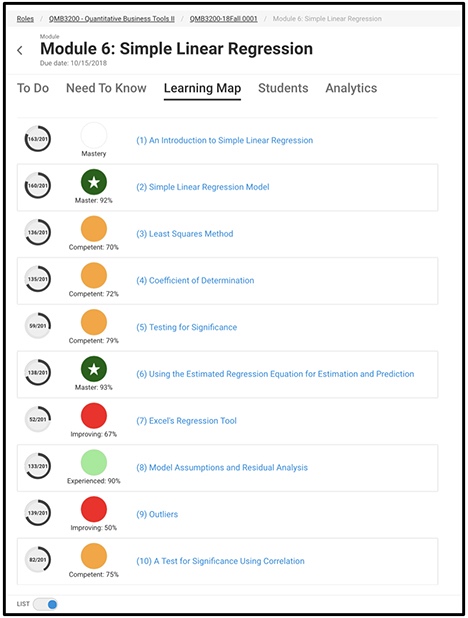Toggle the LIST switch at the bottom
The width and height of the screenshot is (468, 618).
[x=45, y=604]
